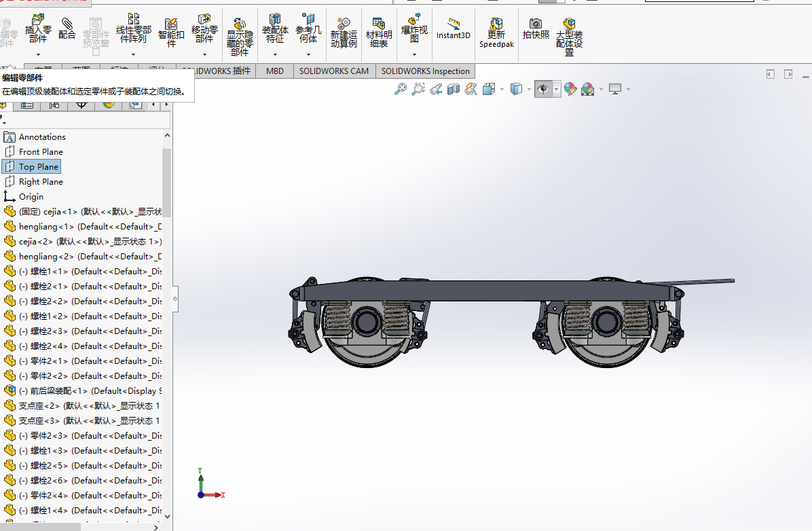Select hengliang<1> component
812x531 pixels.
point(83,226)
